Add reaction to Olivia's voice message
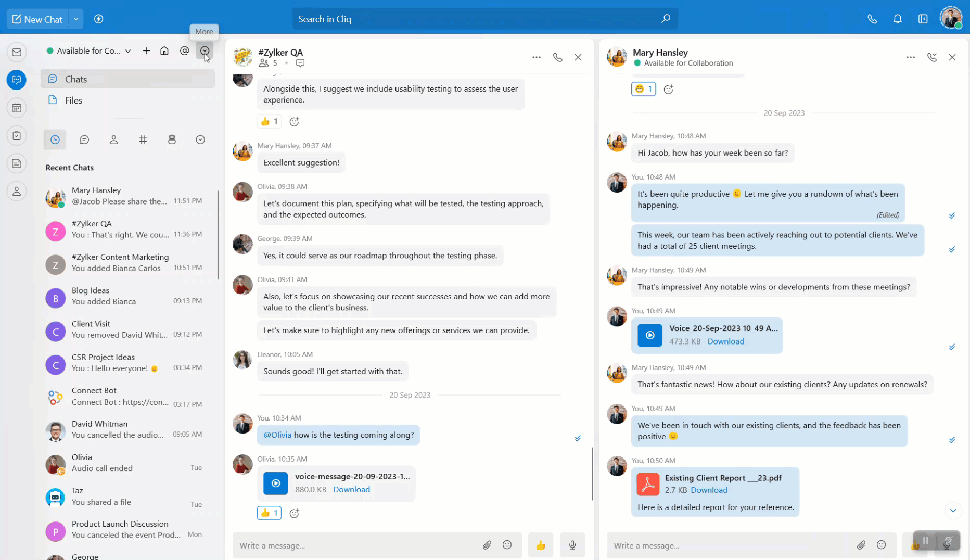970x560 pixels. [295, 513]
